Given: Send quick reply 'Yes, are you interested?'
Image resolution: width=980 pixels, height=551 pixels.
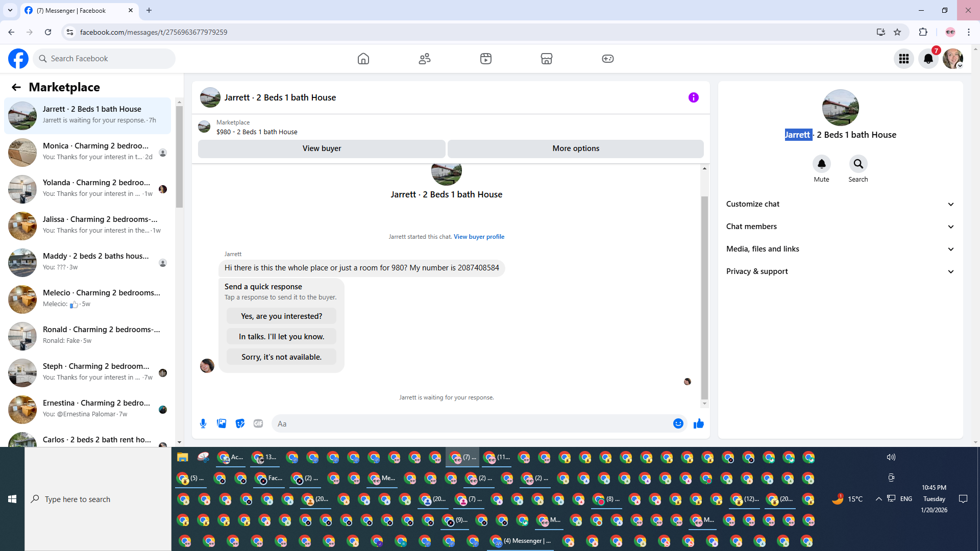Looking at the screenshot, I should point(282,316).
